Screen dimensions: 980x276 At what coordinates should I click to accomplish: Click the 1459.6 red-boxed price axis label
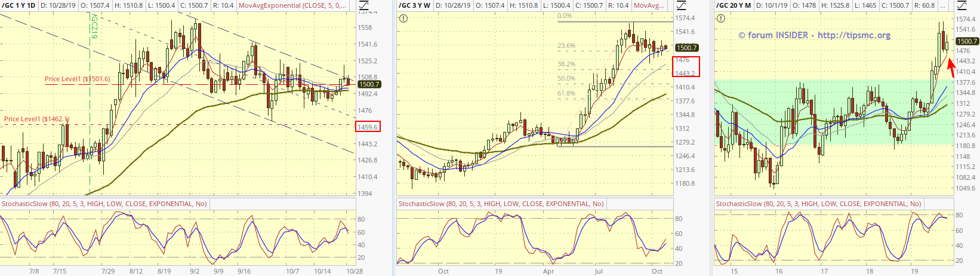[x=368, y=127]
